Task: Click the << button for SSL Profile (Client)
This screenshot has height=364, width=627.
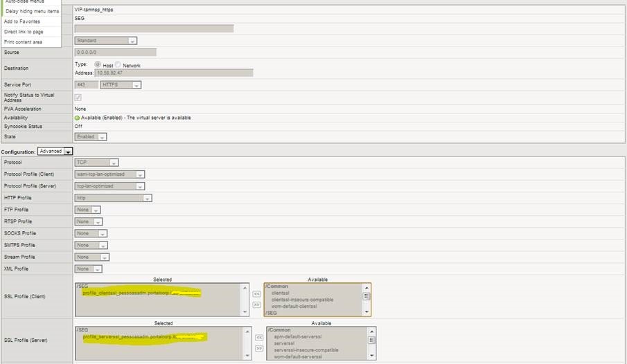Action: (x=256, y=293)
